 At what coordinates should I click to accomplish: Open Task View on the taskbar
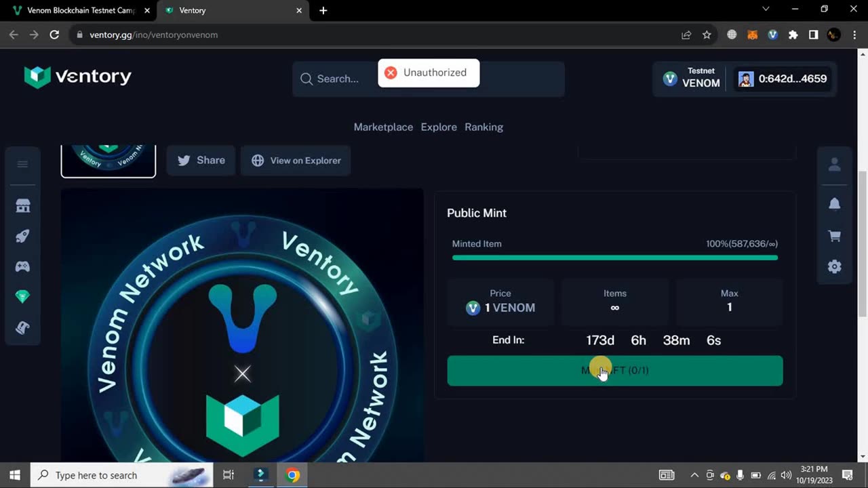(229, 475)
